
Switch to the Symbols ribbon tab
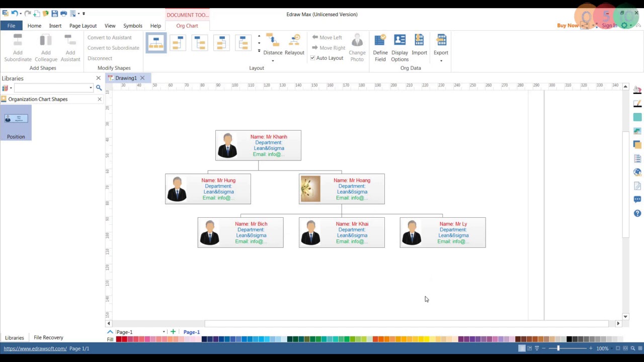point(133,26)
